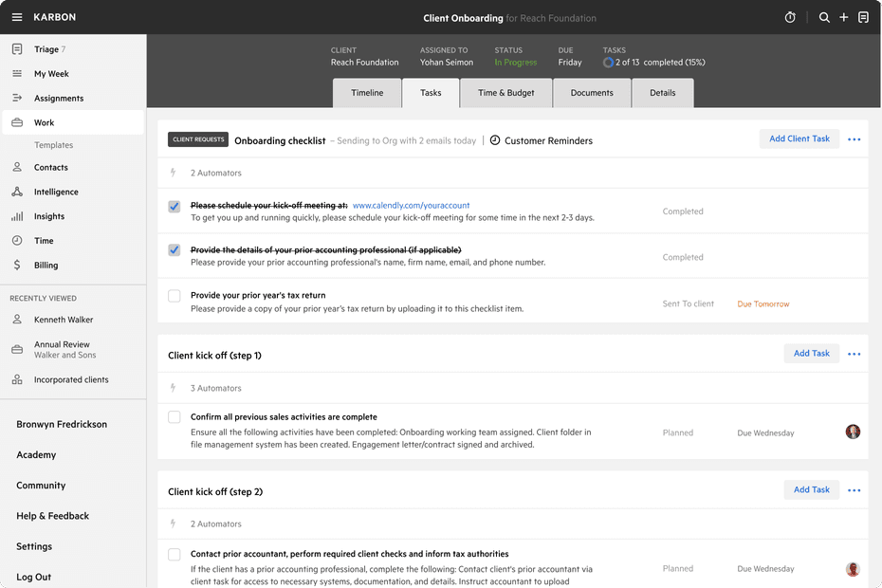Uncheck the kick-off meeting completed task

point(174,207)
